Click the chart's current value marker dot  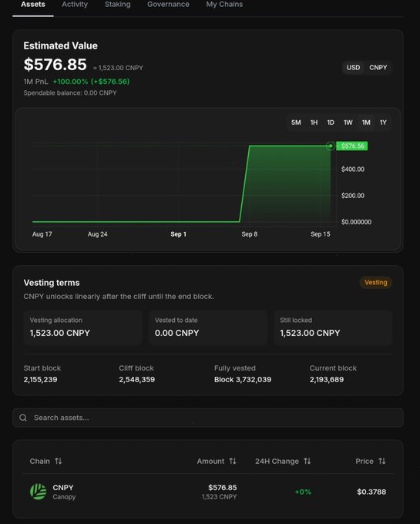pyautogui.click(x=331, y=146)
